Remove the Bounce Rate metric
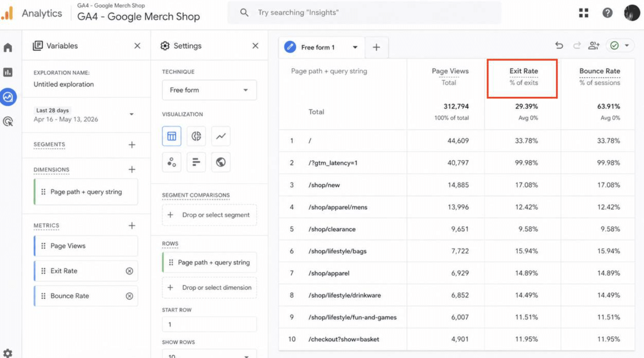Screen dimensions: 644x358 (129, 296)
